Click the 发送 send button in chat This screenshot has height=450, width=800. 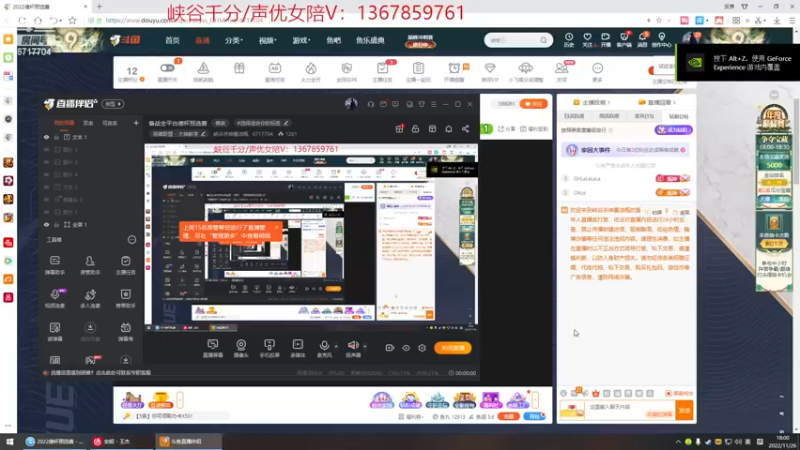click(684, 410)
